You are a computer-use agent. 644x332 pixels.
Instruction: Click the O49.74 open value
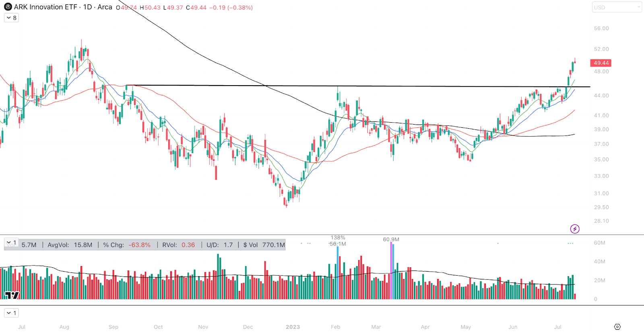(126, 8)
